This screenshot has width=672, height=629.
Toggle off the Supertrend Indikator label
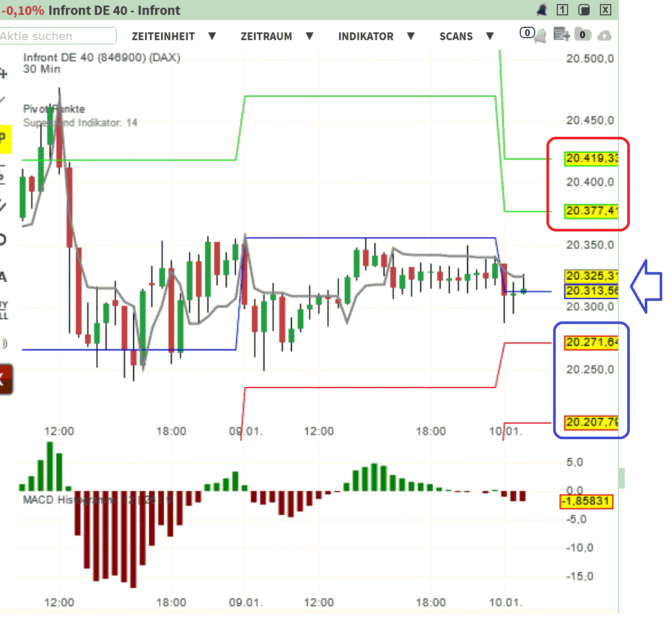point(79,123)
